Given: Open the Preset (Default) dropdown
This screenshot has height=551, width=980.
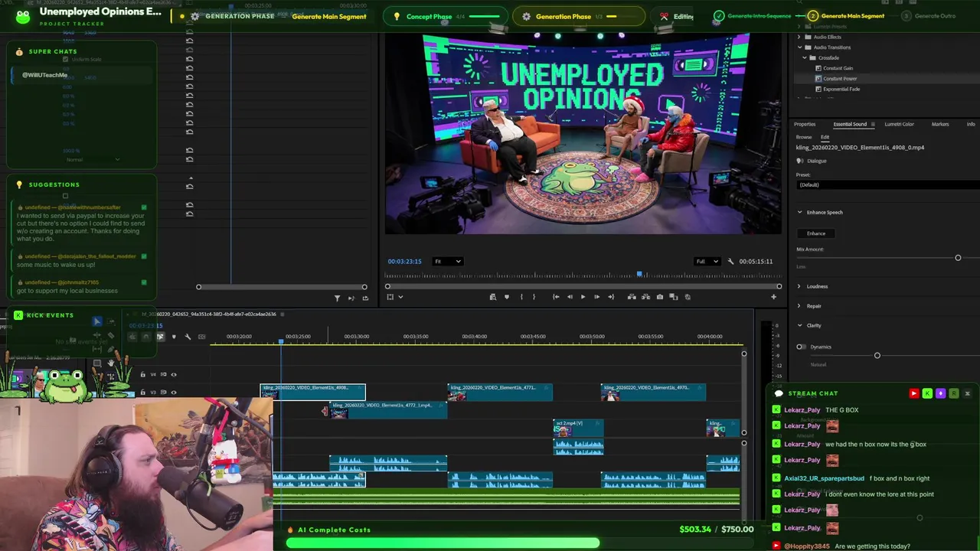Looking at the screenshot, I should coord(888,184).
